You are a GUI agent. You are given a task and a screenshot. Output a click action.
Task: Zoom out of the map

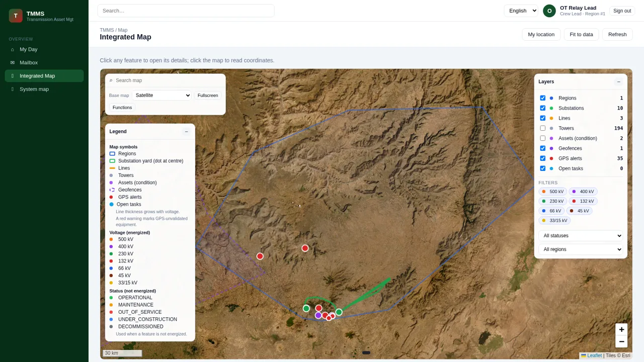point(621,342)
